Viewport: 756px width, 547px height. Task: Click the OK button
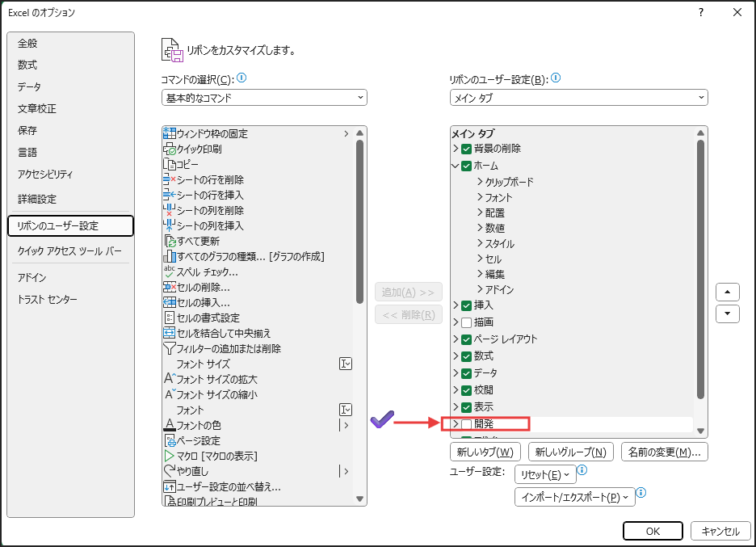point(653,531)
